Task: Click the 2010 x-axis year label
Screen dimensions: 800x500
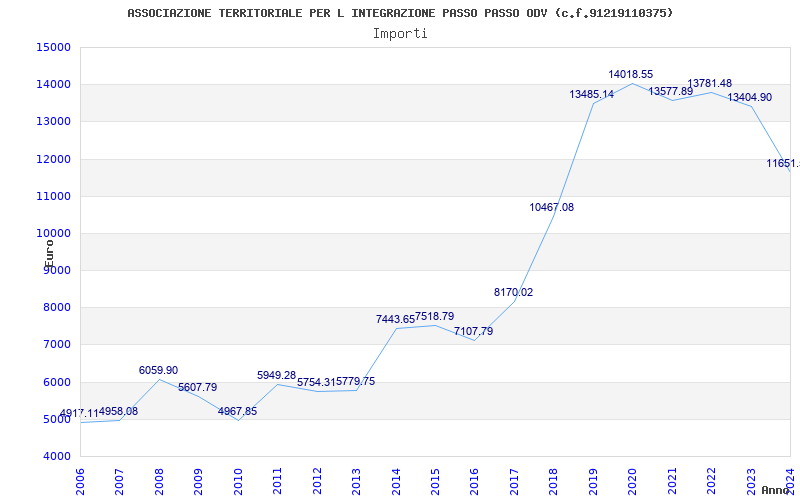Action: click(x=238, y=482)
